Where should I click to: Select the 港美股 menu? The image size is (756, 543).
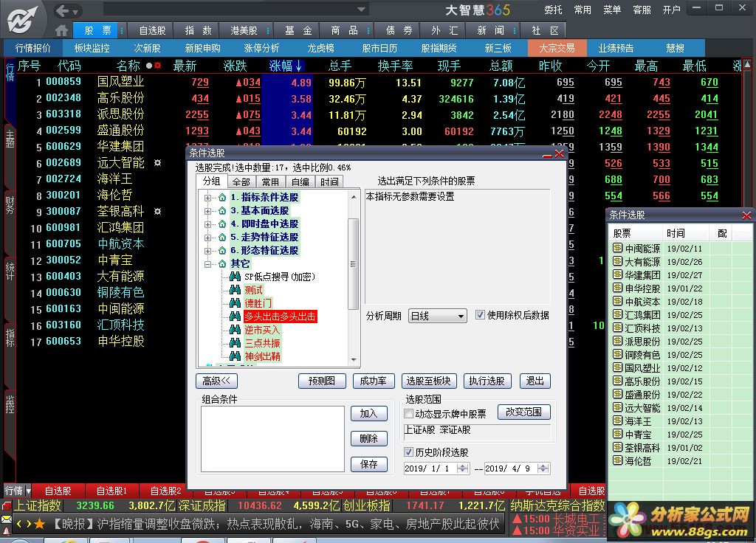[x=244, y=30]
